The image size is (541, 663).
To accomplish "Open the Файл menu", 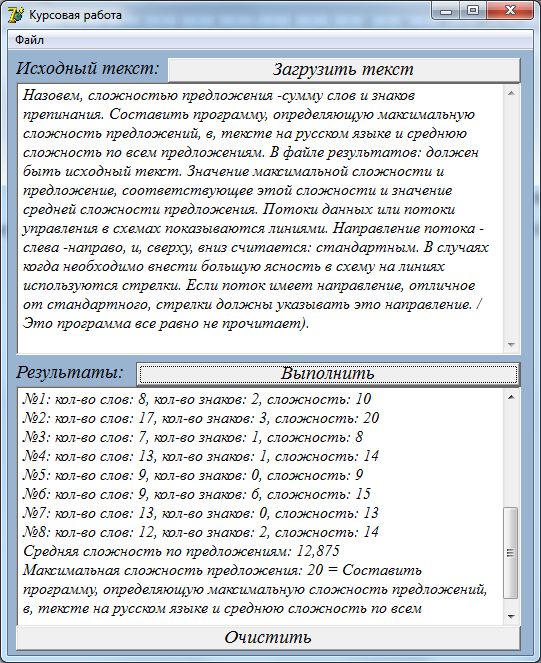I will tap(29, 40).
